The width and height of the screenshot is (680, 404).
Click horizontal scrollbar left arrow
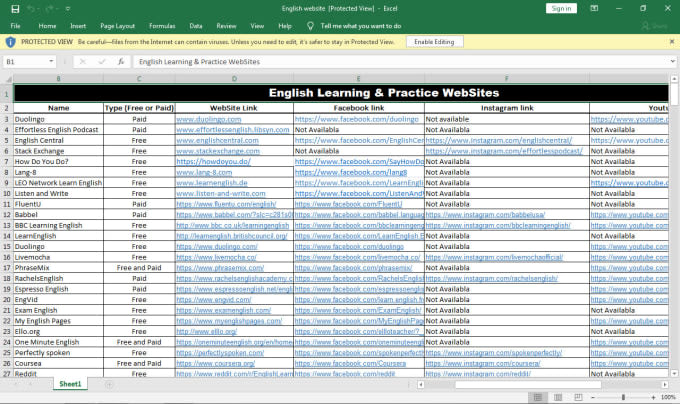coord(421,384)
